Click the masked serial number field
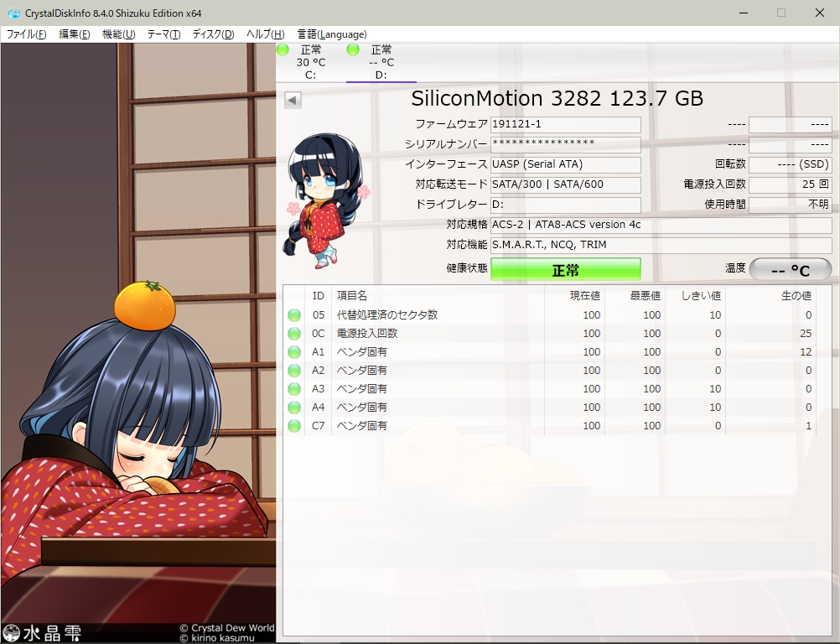Image resolution: width=840 pixels, height=644 pixels. (566, 144)
